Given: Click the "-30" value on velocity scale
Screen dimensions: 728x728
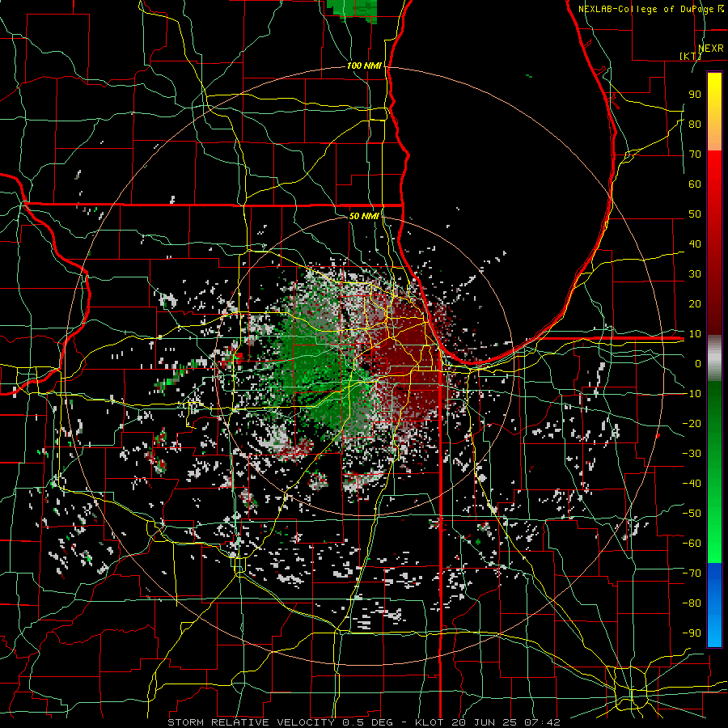Looking at the screenshot, I should 692,453.
